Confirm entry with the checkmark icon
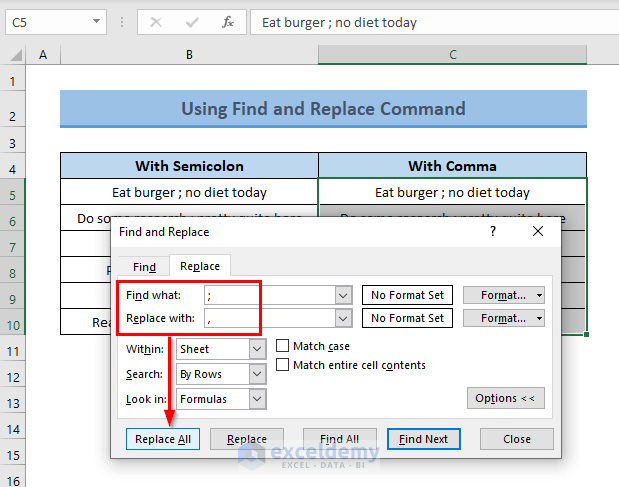The image size is (619, 487). (x=192, y=22)
